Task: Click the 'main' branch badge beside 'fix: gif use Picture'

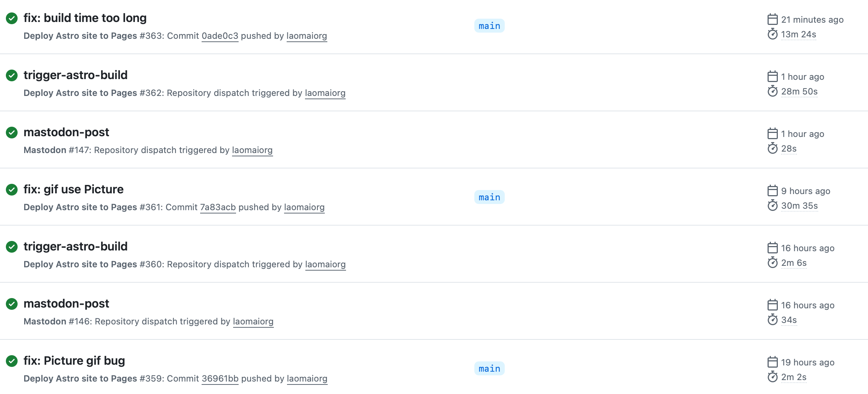Action: click(x=489, y=197)
